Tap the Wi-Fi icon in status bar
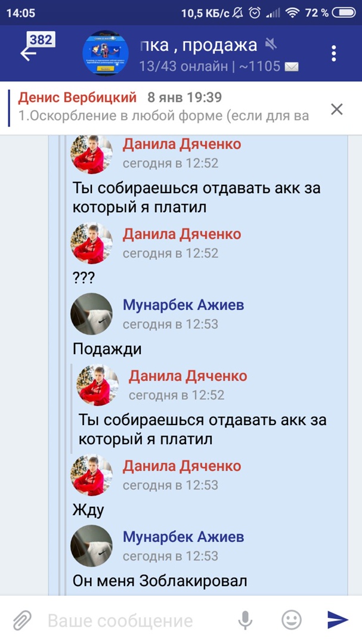 [293, 13]
